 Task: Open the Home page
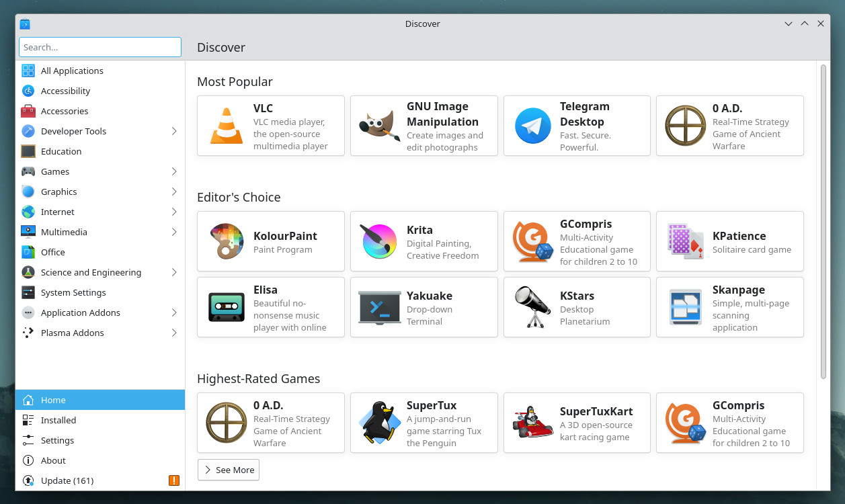click(x=100, y=400)
